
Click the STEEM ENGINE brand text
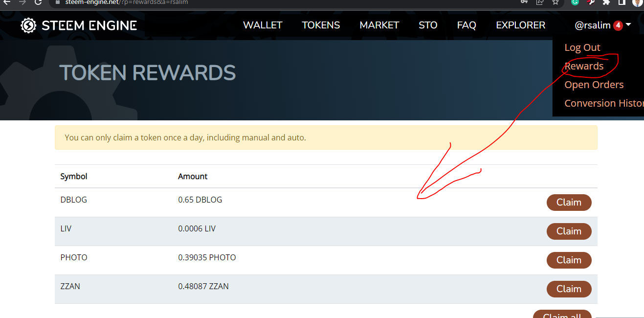(x=89, y=25)
